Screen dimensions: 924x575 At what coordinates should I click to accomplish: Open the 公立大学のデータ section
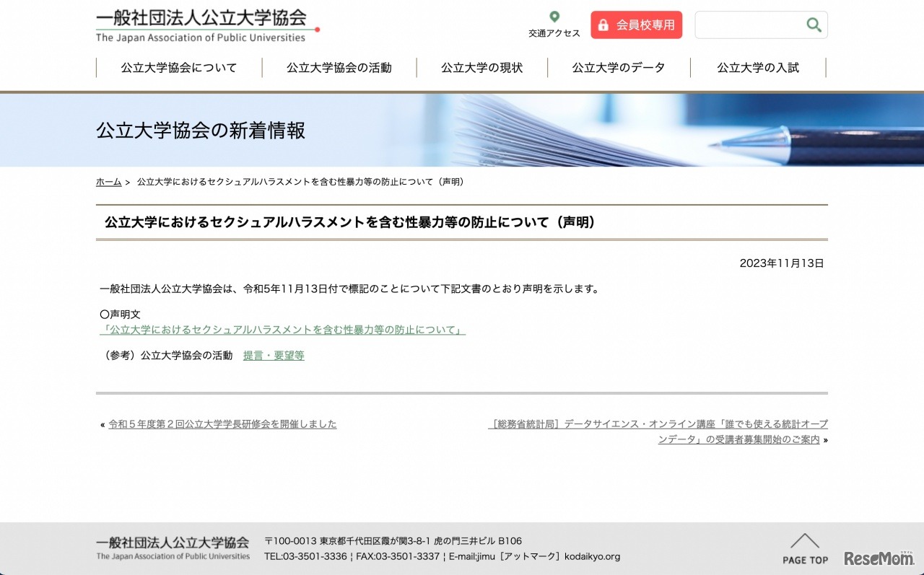618,67
